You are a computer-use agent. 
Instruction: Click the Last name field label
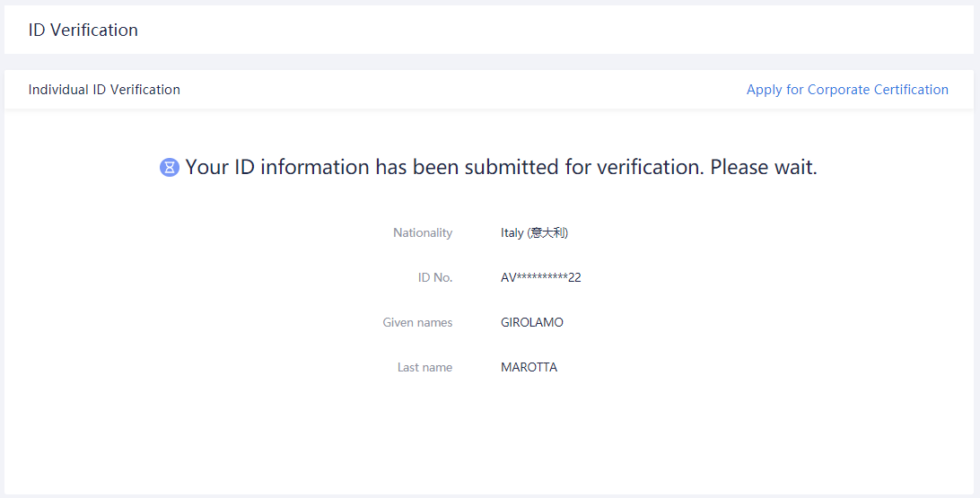pyautogui.click(x=424, y=367)
